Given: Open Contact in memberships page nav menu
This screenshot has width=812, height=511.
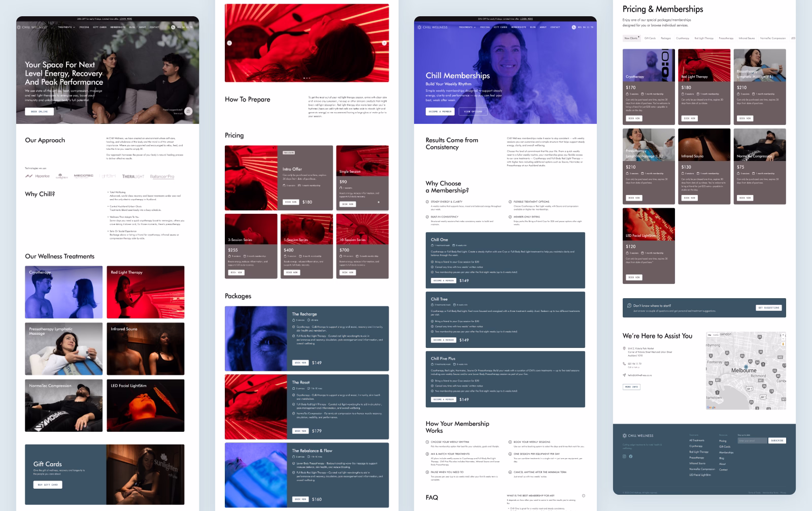Looking at the screenshot, I should [555, 27].
